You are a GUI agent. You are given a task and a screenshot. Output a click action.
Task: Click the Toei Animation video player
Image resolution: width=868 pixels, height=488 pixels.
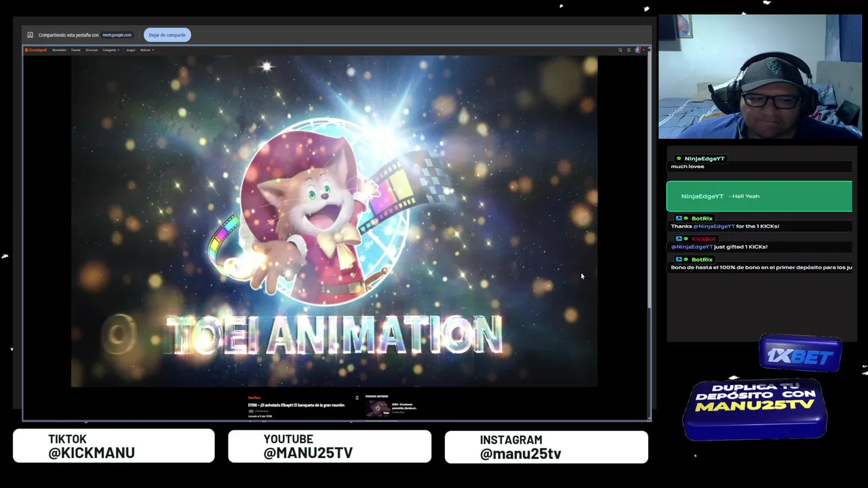[334, 221]
